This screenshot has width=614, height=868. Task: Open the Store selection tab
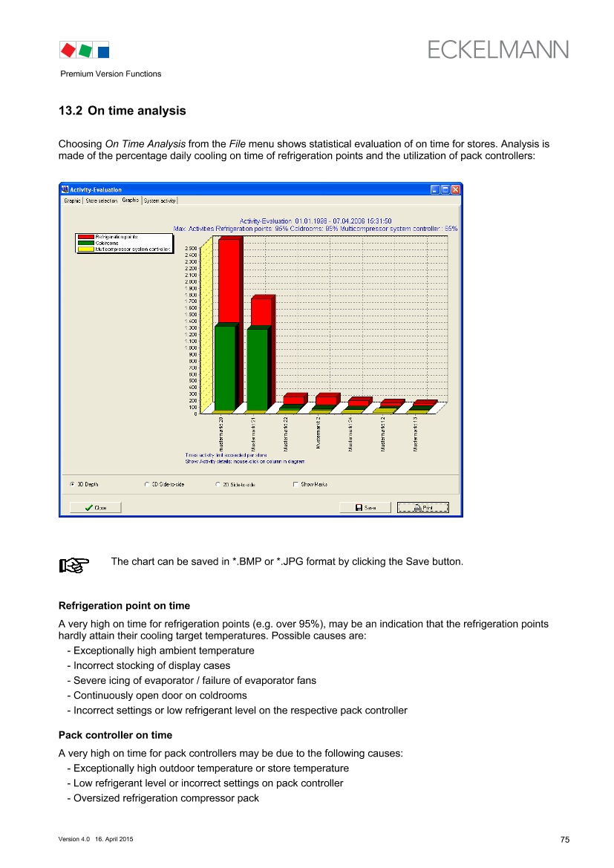pos(101,200)
